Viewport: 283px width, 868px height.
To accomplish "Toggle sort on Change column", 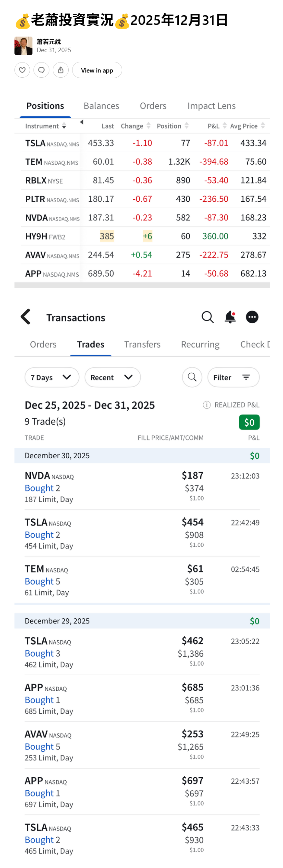I will click(148, 126).
